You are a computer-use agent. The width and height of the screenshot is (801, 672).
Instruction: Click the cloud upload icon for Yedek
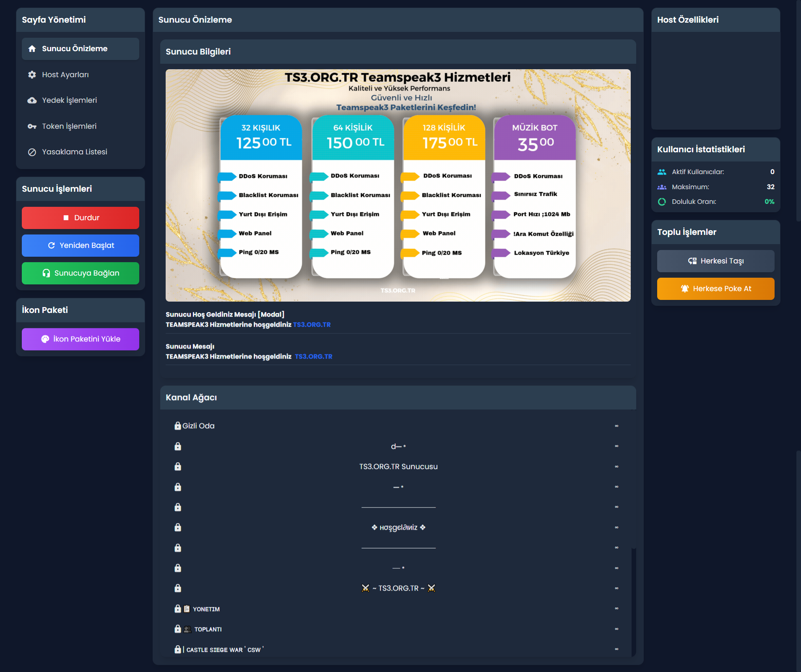tap(32, 100)
